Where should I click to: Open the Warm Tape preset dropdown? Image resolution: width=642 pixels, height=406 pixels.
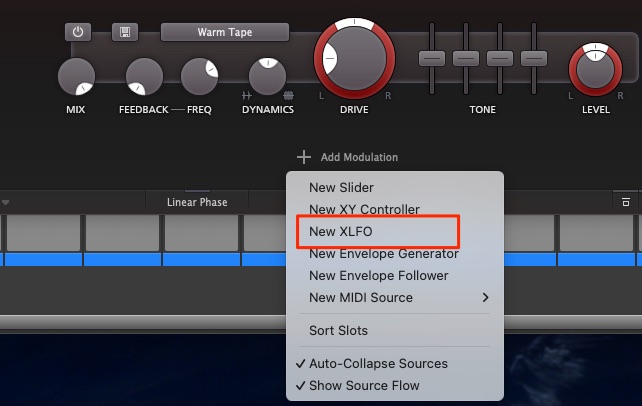[225, 32]
